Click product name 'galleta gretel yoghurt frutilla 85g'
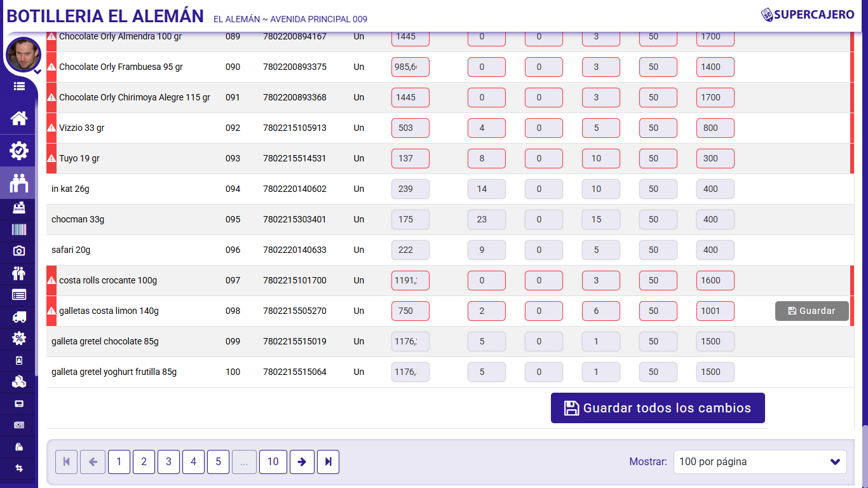 [x=114, y=372]
